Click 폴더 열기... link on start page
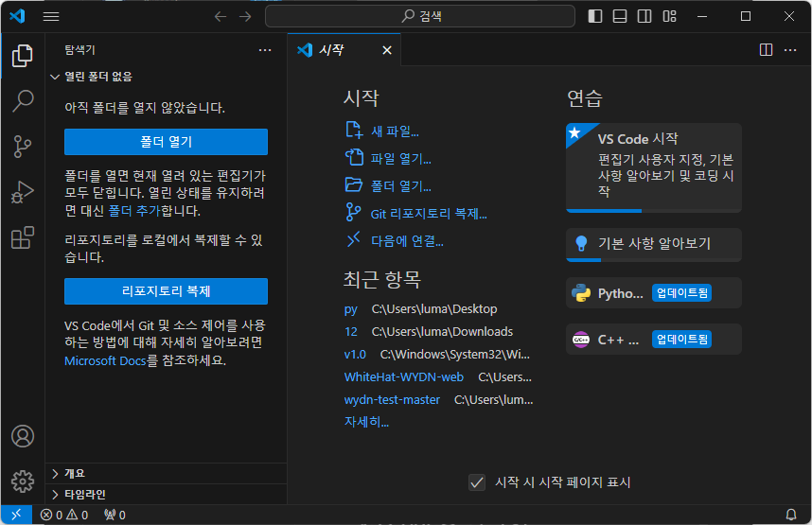 click(388, 185)
